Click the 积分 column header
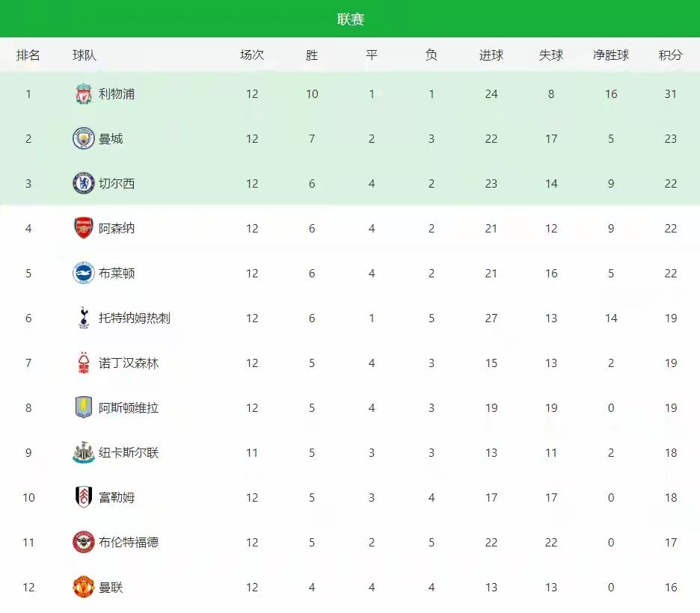This screenshot has height=613, width=700. [x=670, y=55]
